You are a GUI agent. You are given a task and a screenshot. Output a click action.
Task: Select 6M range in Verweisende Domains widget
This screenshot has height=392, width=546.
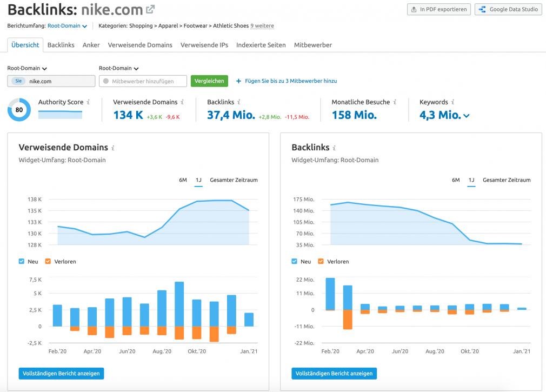[x=183, y=180]
